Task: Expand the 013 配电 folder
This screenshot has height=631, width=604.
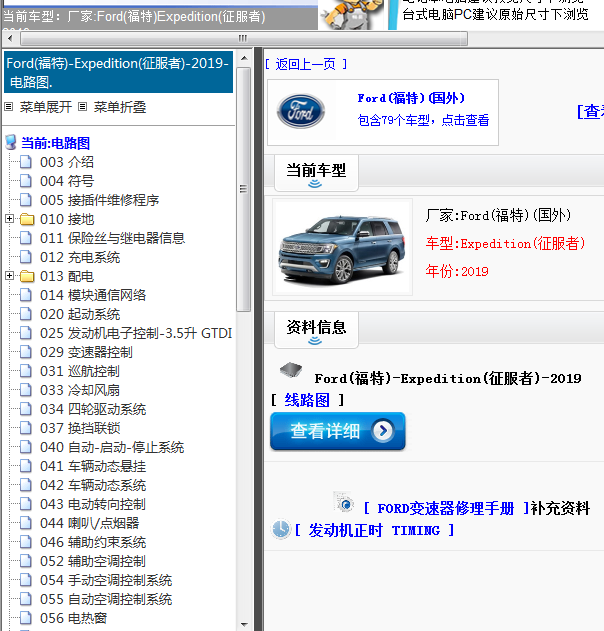Action: pyautogui.click(x=9, y=276)
